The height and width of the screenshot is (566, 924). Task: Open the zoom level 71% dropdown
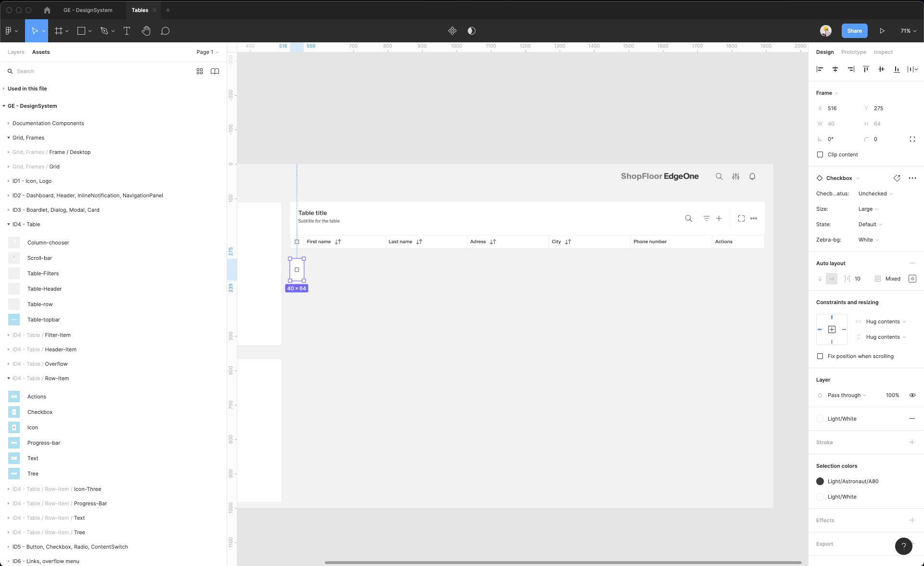[x=908, y=31]
